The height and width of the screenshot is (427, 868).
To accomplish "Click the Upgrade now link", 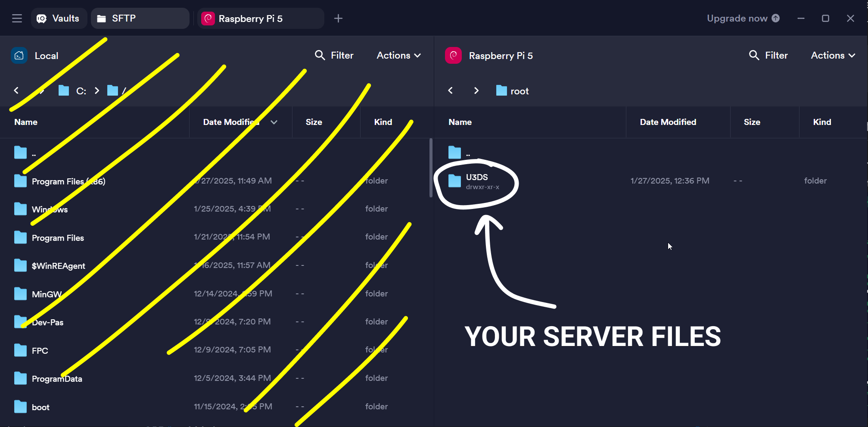I will (x=737, y=18).
